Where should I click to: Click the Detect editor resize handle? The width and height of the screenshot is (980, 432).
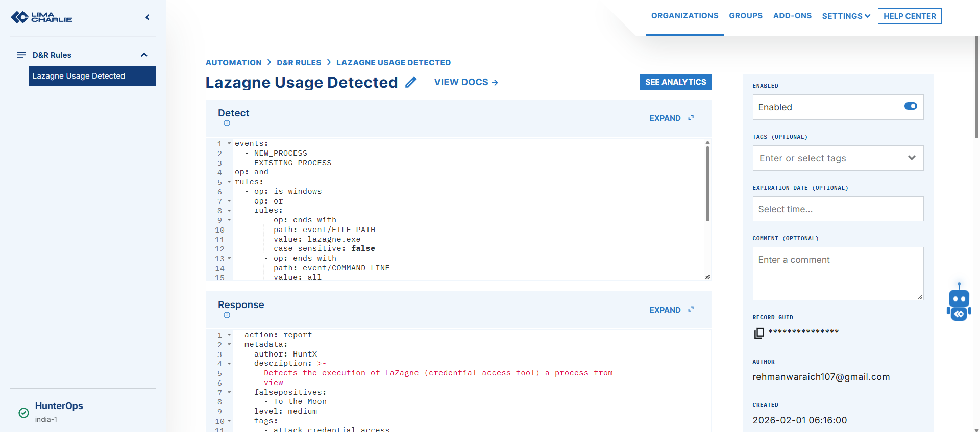(x=707, y=277)
